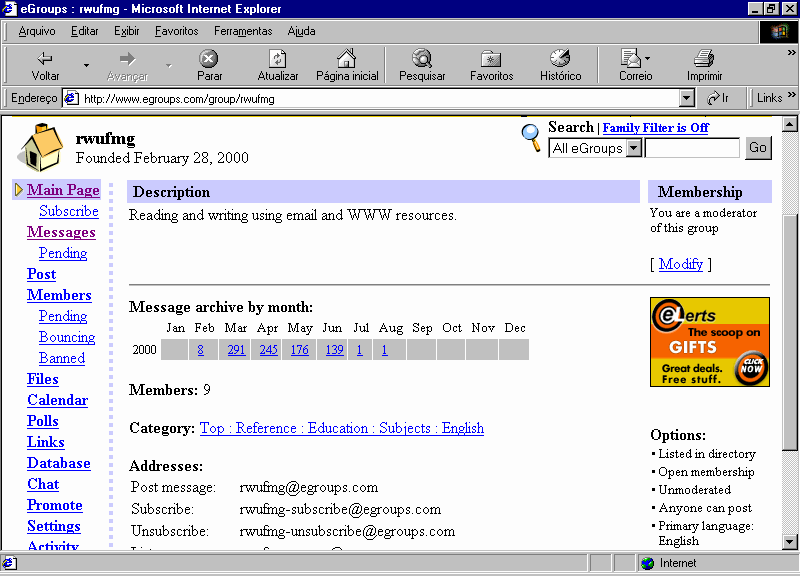This screenshot has height=576, width=800.
Task: Open the Polls sidebar link
Action: (x=43, y=421)
